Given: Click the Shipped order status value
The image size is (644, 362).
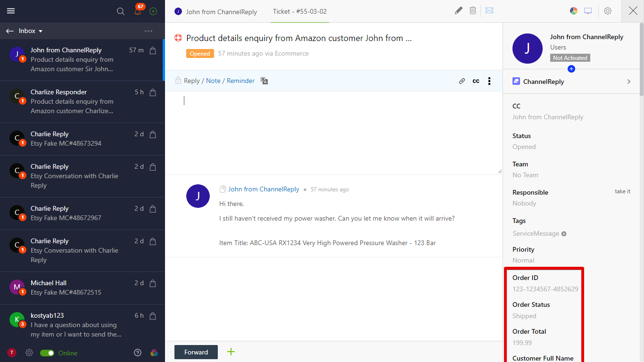Looking at the screenshot, I should (x=524, y=316).
